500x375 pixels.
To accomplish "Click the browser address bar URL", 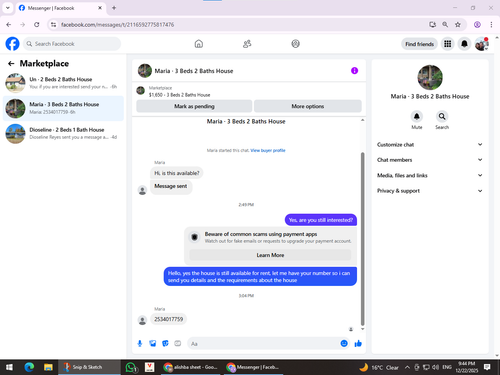I will point(117,25).
